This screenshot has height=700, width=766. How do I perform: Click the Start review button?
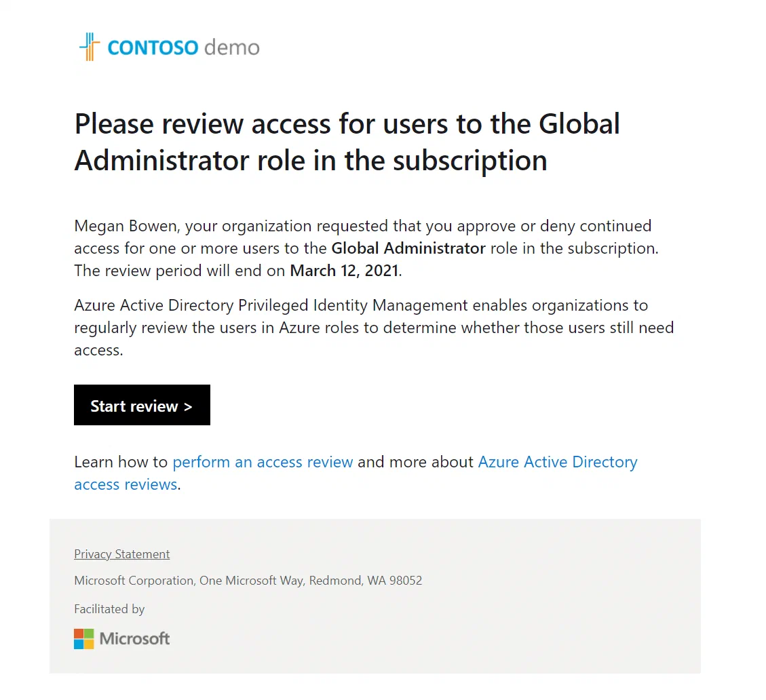click(x=142, y=405)
